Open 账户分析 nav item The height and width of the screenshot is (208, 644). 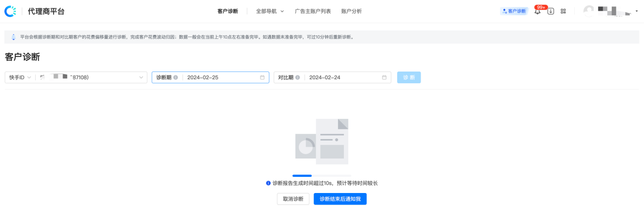(x=351, y=11)
